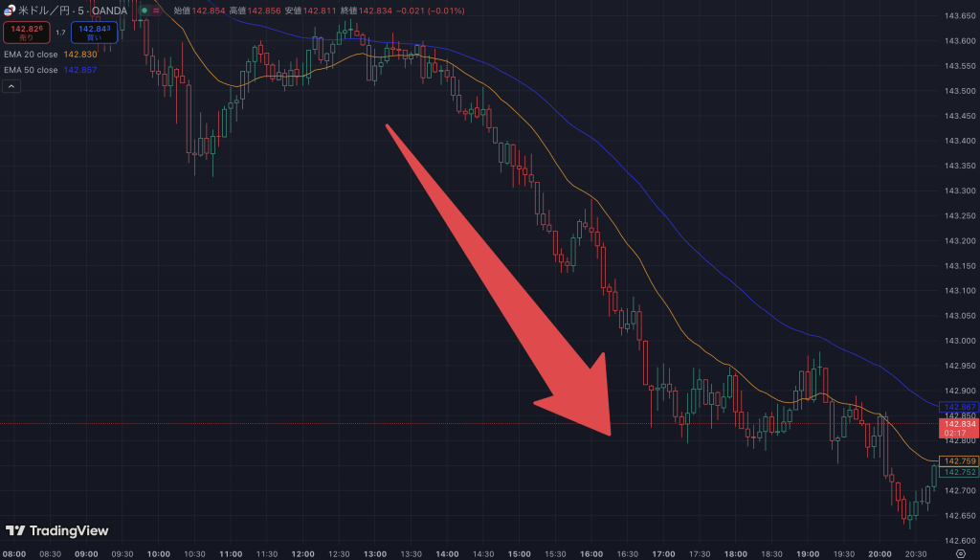The width and height of the screenshot is (980, 560).
Task: Open symbol search via the USD/JPY symbol title
Action: coord(72,11)
